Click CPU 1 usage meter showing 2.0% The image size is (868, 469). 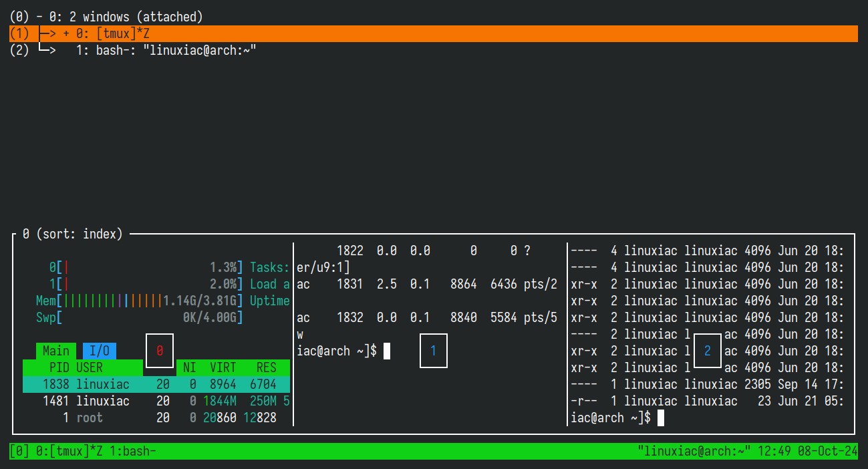click(x=146, y=284)
